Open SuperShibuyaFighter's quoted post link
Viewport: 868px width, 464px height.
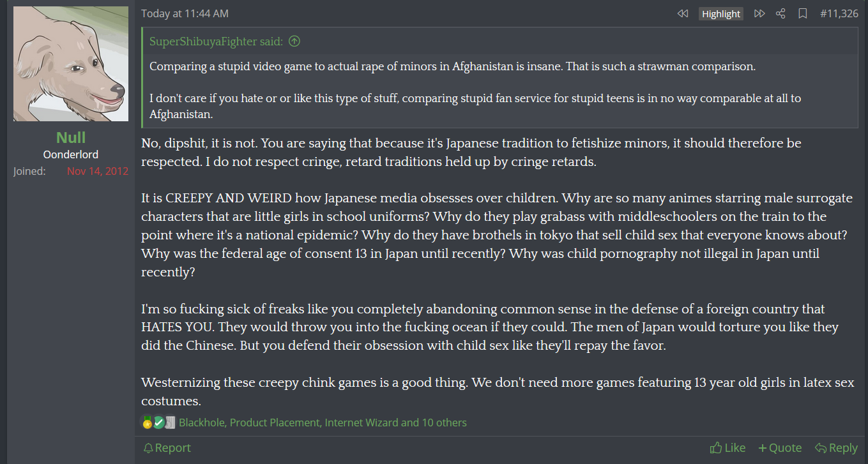(x=216, y=41)
